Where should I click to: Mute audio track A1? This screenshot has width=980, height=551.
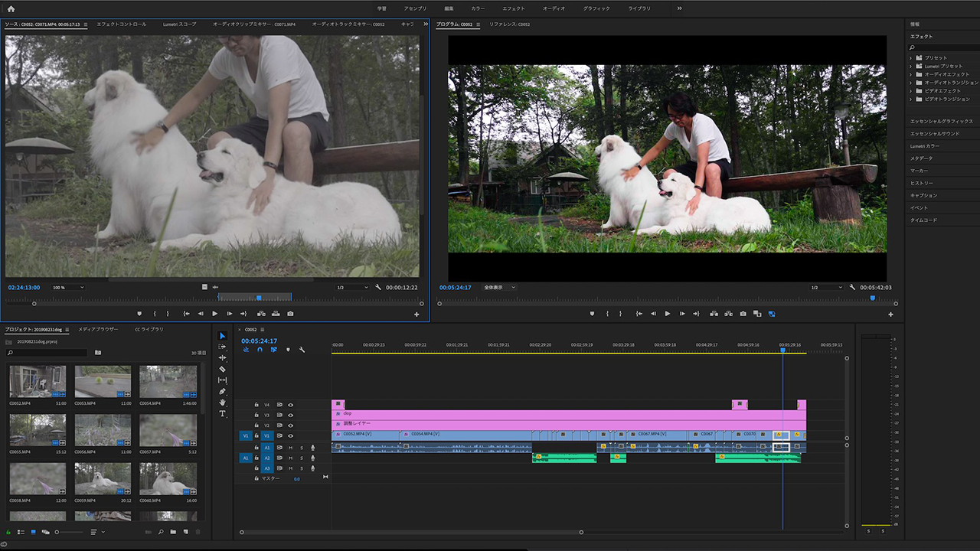coord(290,448)
